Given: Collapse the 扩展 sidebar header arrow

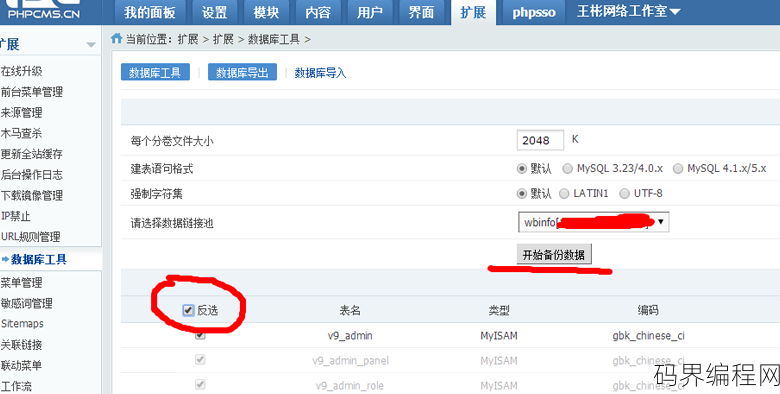Looking at the screenshot, I should (91, 45).
